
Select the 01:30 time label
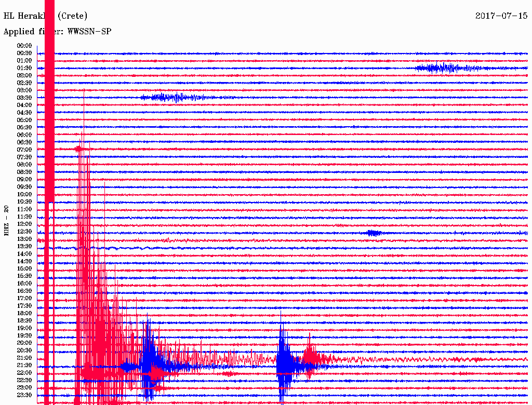[24, 68]
